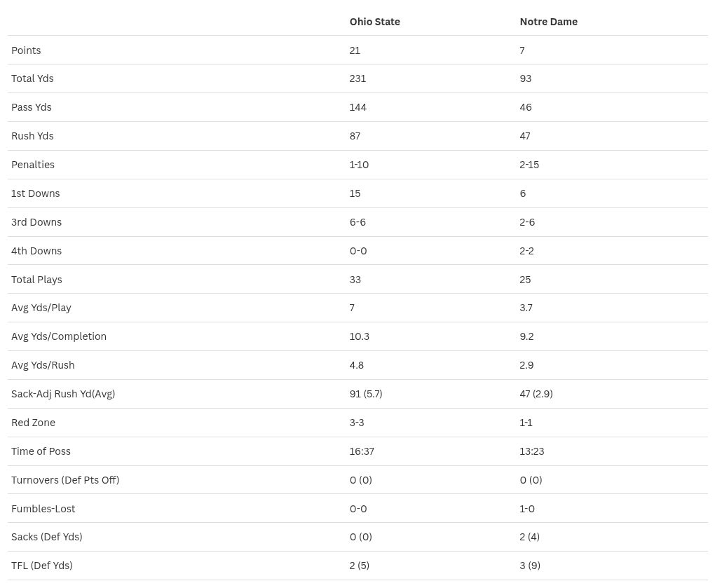This screenshot has width=715, height=588.
Task: Click the Total Yds row label
Action: click(x=32, y=78)
